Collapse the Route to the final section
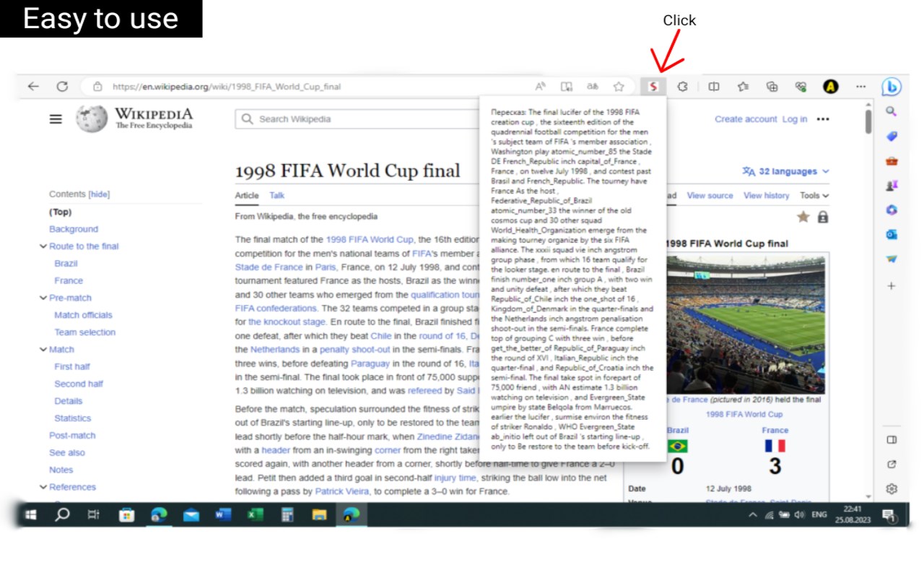The width and height of the screenshot is (924, 578). click(43, 246)
